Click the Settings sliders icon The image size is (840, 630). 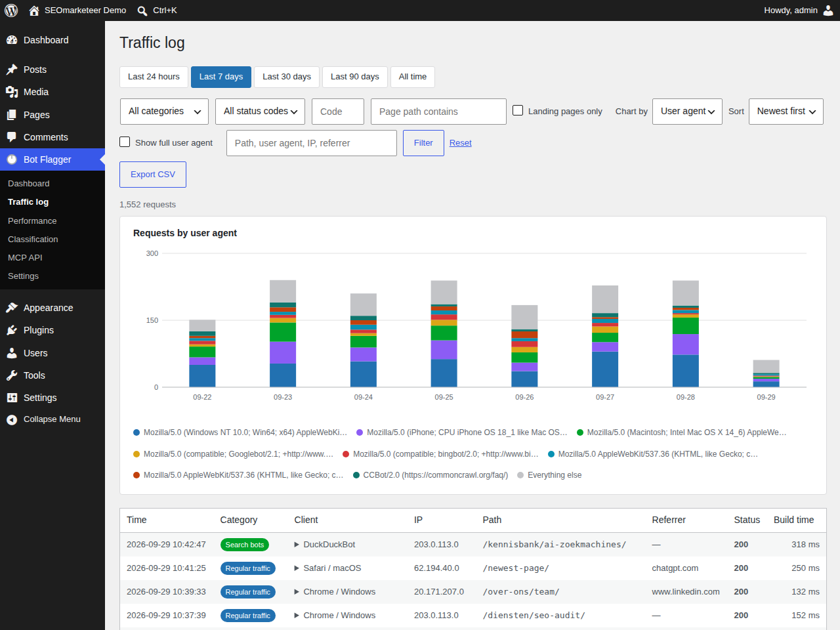pyautogui.click(x=12, y=398)
